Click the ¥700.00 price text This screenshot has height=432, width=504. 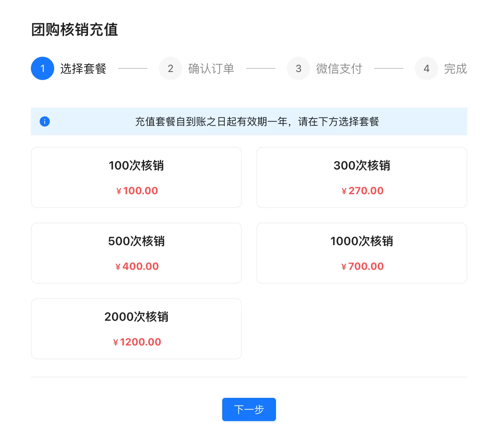click(363, 266)
